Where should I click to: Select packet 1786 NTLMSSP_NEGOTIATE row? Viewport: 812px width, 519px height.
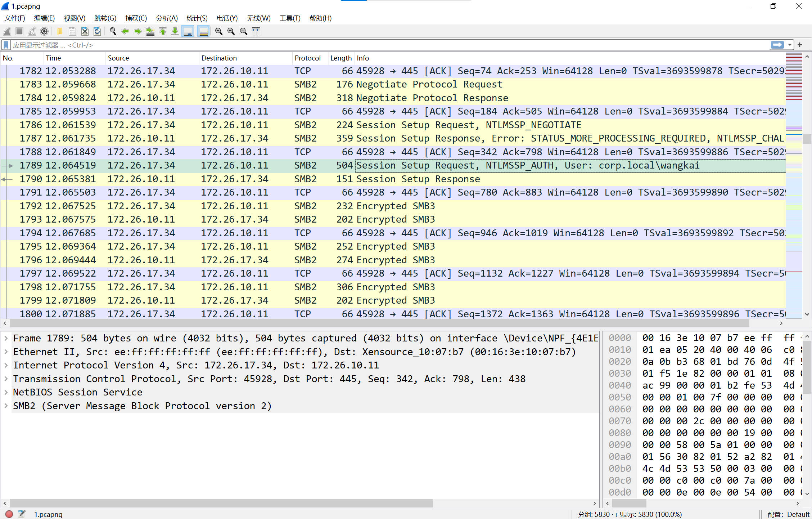click(393, 125)
